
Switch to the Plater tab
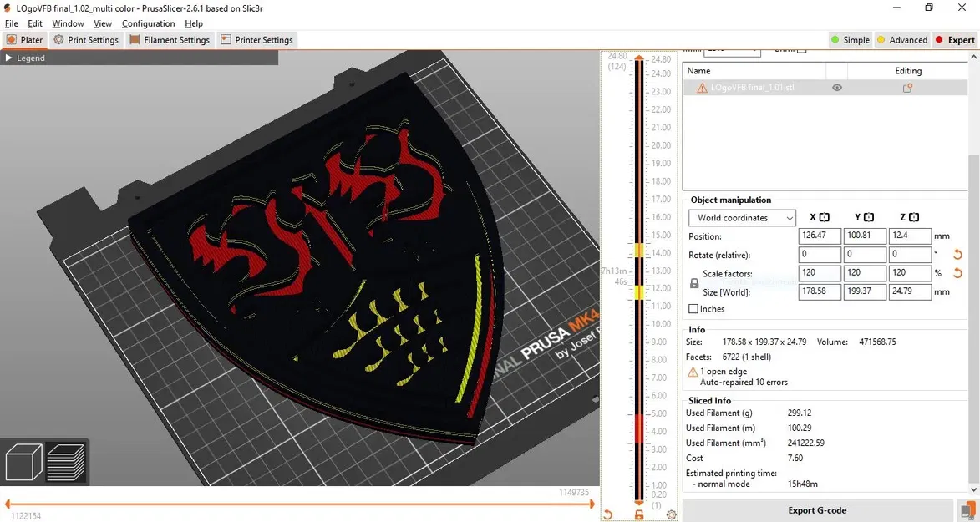pos(24,39)
